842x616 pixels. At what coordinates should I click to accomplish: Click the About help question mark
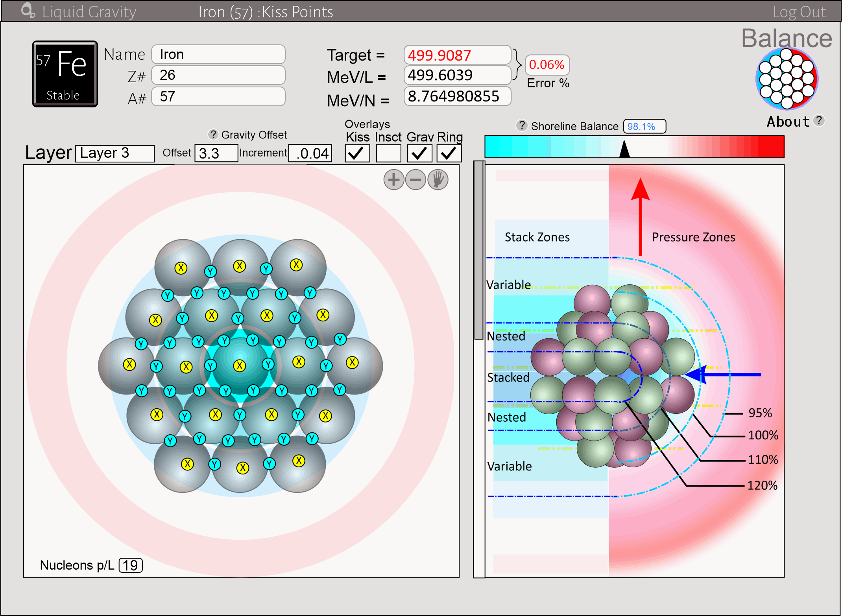click(x=819, y=120)
